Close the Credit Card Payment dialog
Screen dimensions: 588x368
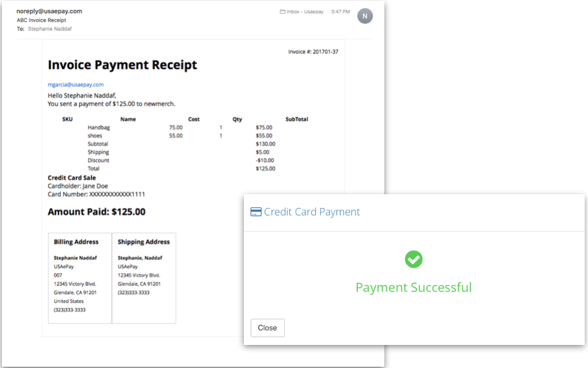tap(268, 328)
